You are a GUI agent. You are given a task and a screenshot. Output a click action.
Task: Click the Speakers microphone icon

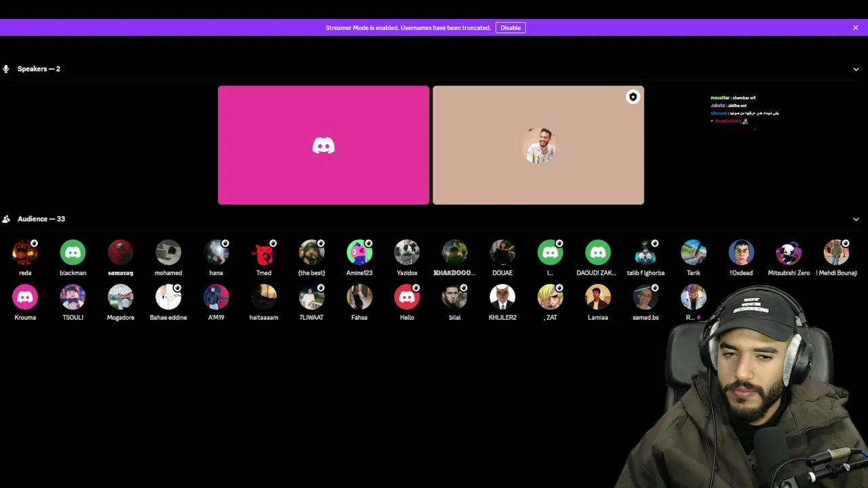[6, 69]
